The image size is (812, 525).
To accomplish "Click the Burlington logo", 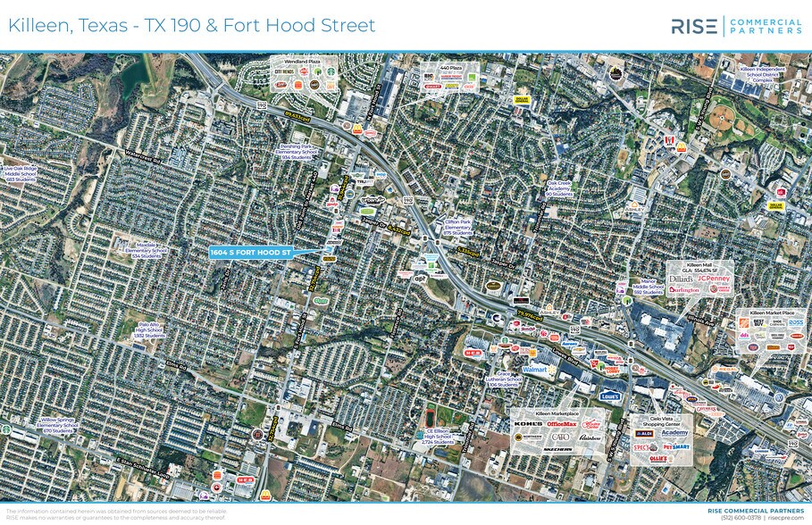I will [683, 290].
